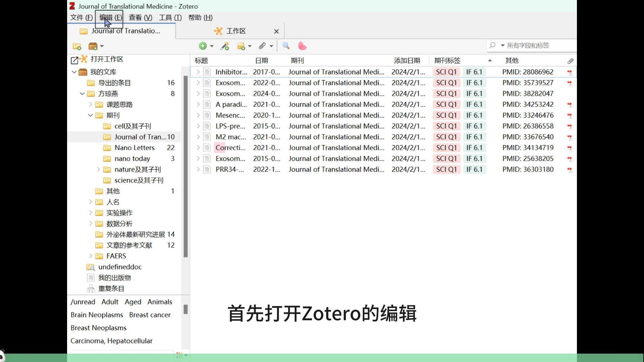Viewport: 644px width, 362px height.
Task: Open the New Item dropdown arrow
Action: pyautogui.click(x=212, y=46)
